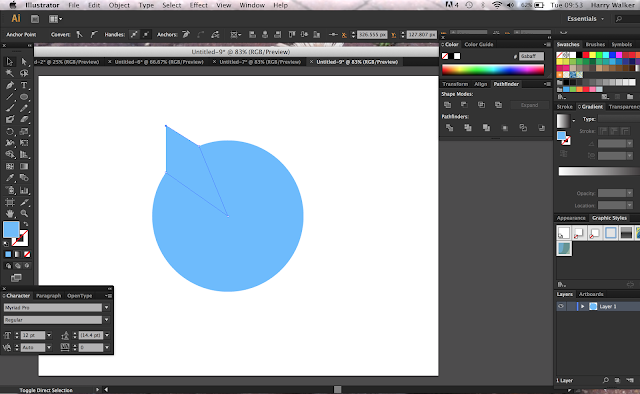This screenshot has width=640, height=394.
Task: Open Arrange Documents dropdown
Action: pos(55,19)
